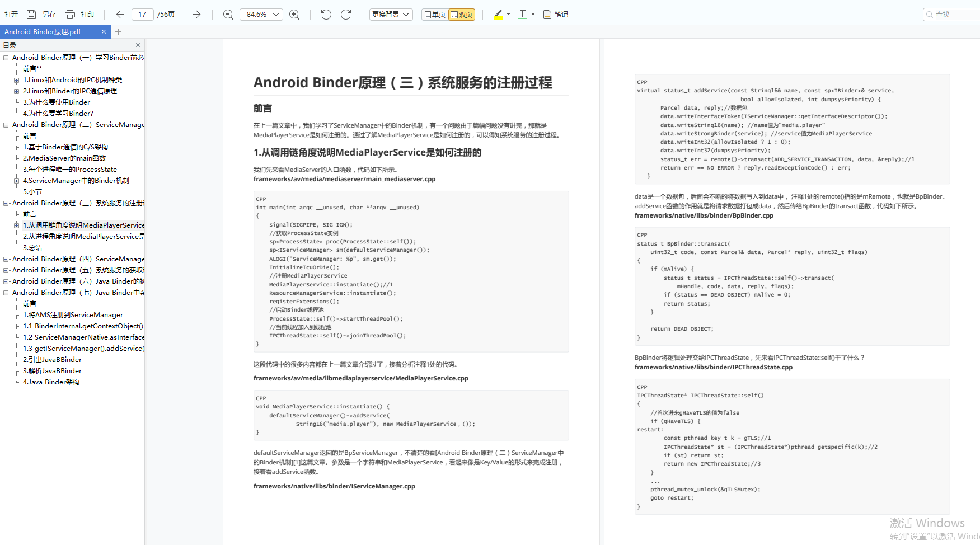
Task: Expand 4.ServiceManager中的Binder机制 node
Action: [x=16, y=181]
